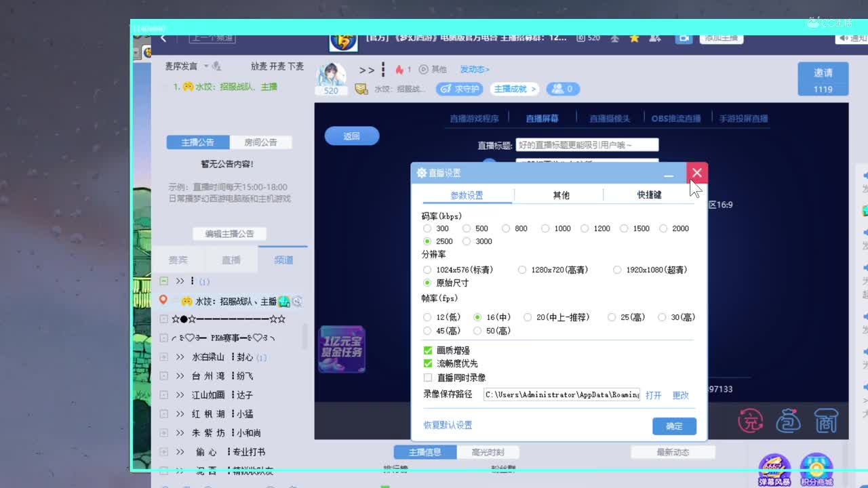Choose 1920x1080(超清) resolution
Screen dimensions: 868x488
[x=617, y=270]
